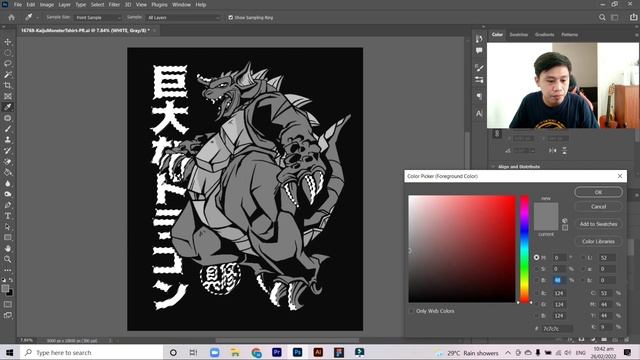Select the R red radio button
640x360 pixels.
536,293
